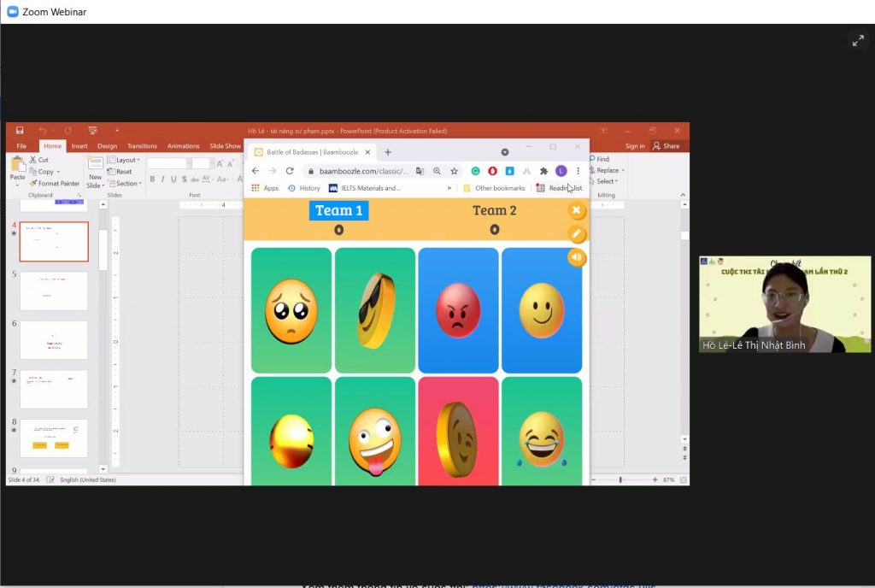The image size is (875, 588).
Task: Select Team 1 in Baamboozle
Action: 338,210
